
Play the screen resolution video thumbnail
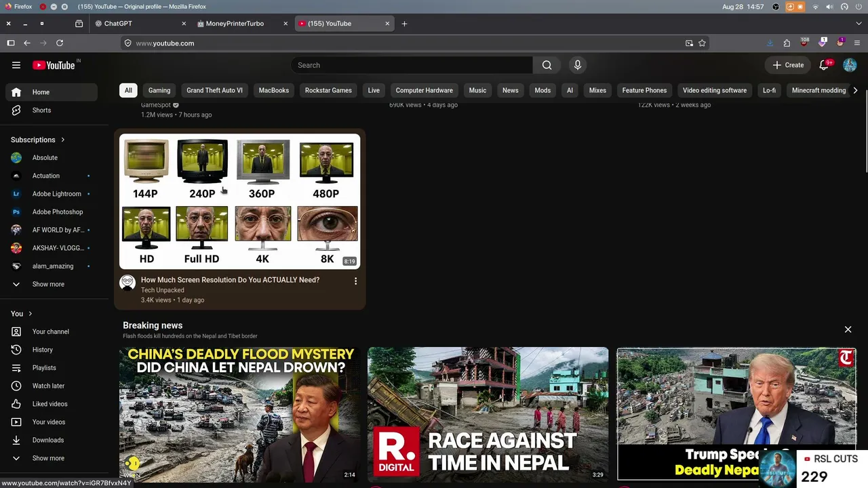click(240, 201)
